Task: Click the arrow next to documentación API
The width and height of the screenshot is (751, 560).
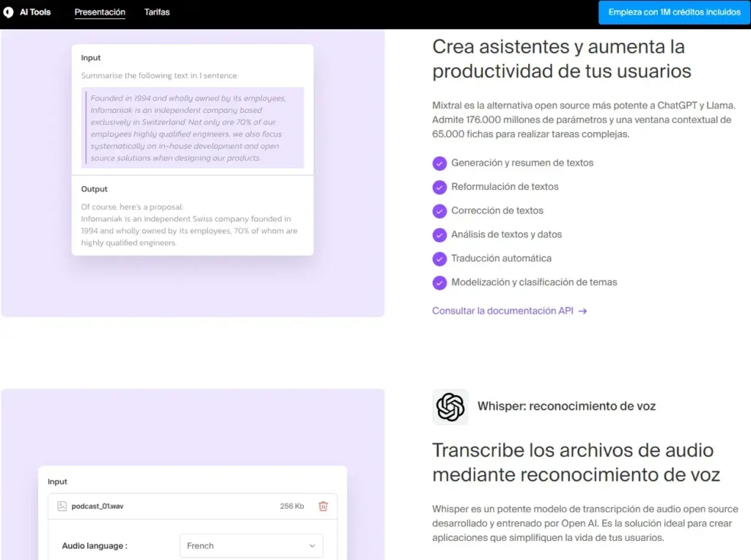Action: (582, 311)
